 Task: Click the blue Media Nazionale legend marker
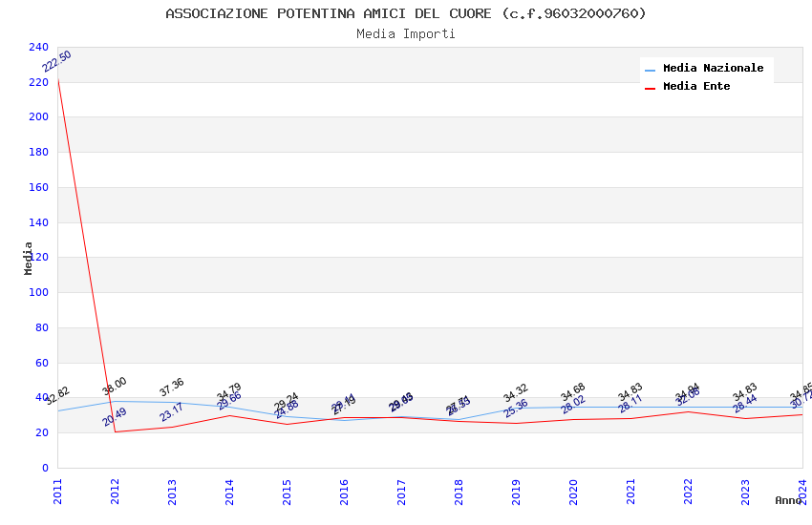[x=650, y=70]
